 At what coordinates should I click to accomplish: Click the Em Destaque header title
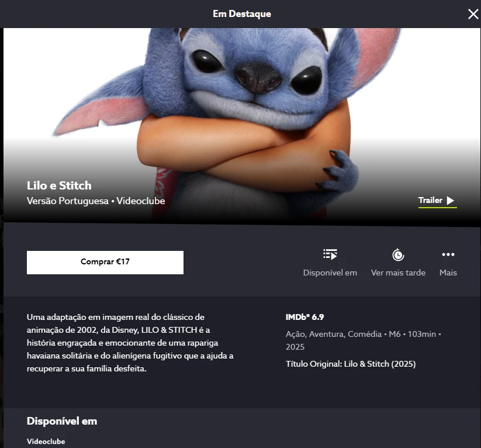point(242,14)
